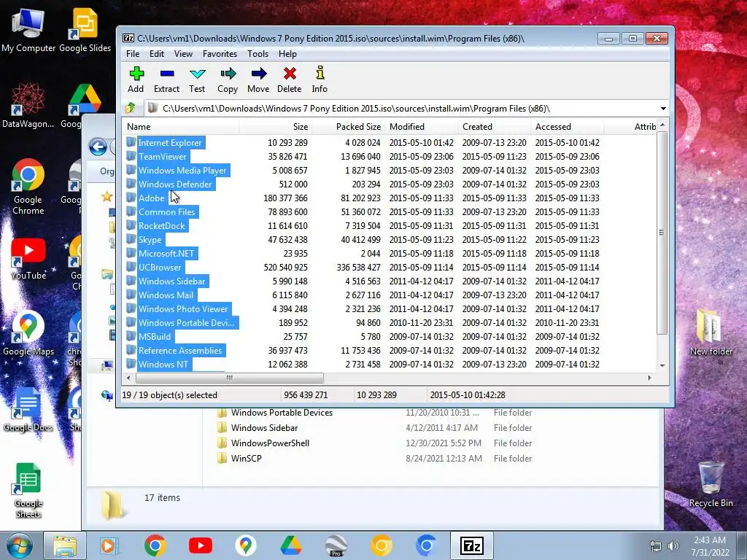Click the vertical scrollbar thumb in 7-Zip
Screen dimensions: 747x560
662,233
